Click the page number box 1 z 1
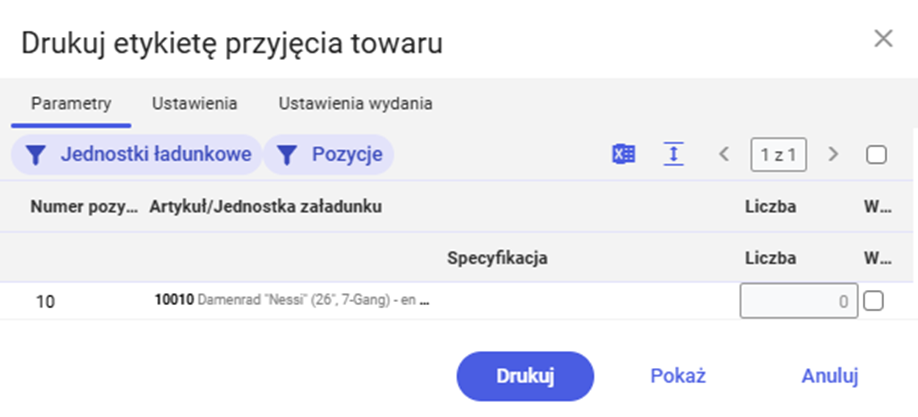 click(778, 155)
